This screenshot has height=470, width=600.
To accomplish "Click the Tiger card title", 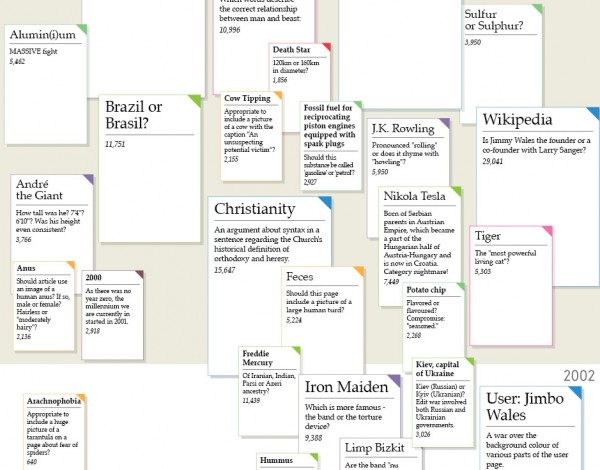I will coord(488,236).
